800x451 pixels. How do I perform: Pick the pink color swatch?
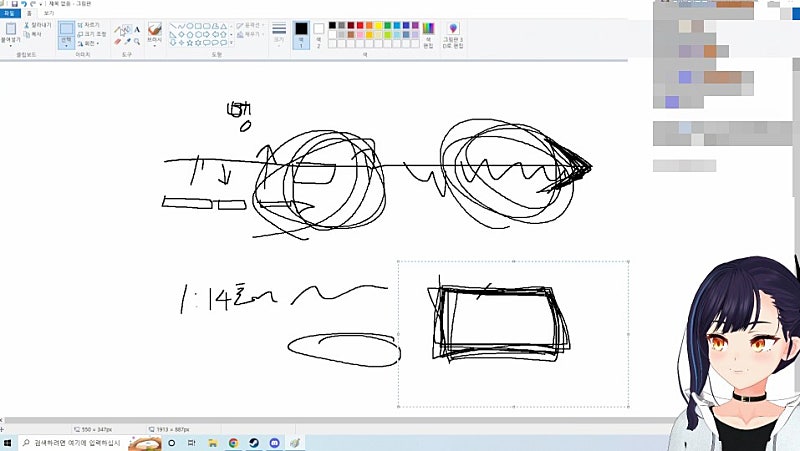click(x=360, y=34)
